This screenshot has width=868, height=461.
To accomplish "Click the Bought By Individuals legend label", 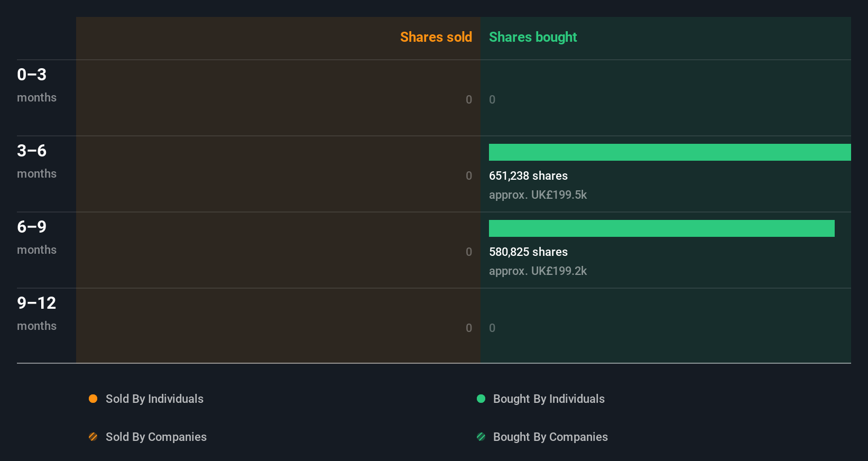I will pos(549,399).
